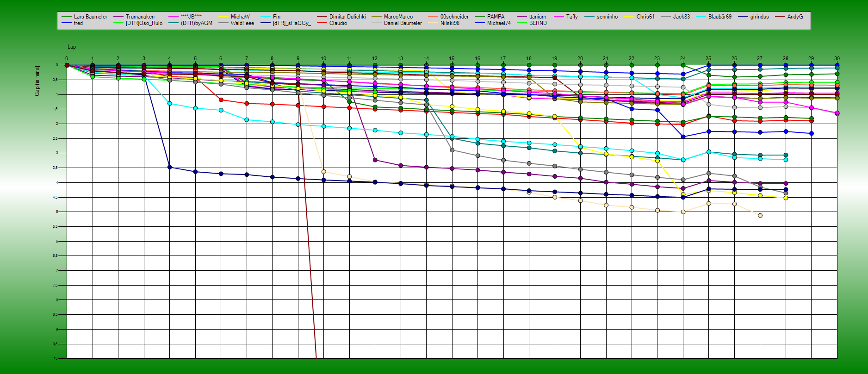Click red line swatch beside Claudio
Image resolution: width=868 pixels, height=374 pixels.
tap(322, 23)
